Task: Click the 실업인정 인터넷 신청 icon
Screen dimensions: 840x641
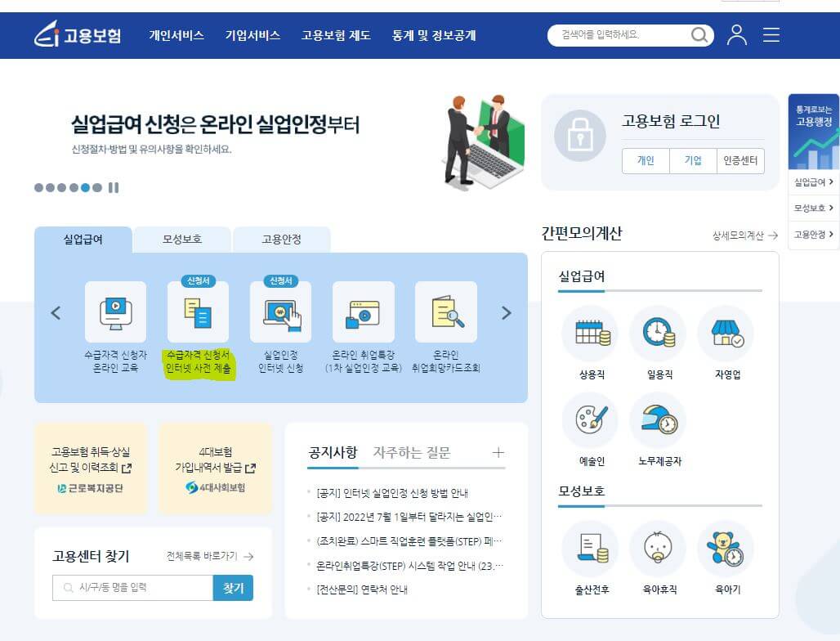Action: point(281,312)
